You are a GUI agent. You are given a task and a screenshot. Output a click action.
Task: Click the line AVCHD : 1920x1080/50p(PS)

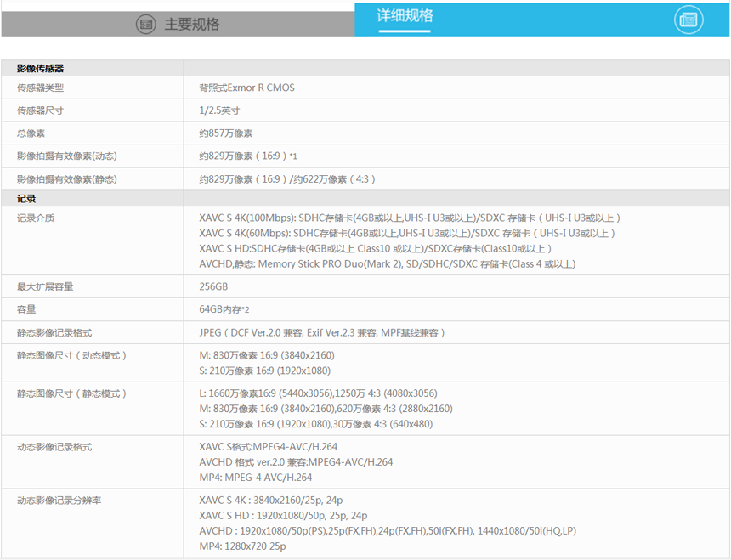tap(388, 531)
